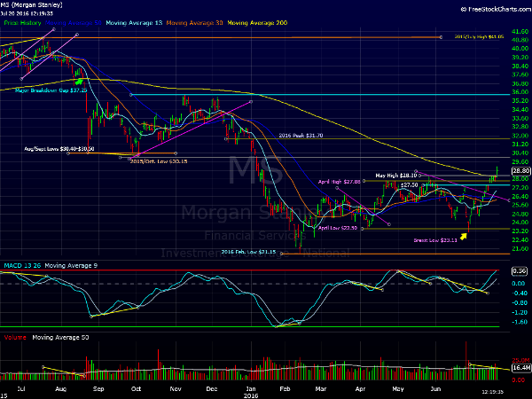Viewport: 532px width, 399px height.
Task: Click the 2016 year label below Jan
Action: point(251,395)
